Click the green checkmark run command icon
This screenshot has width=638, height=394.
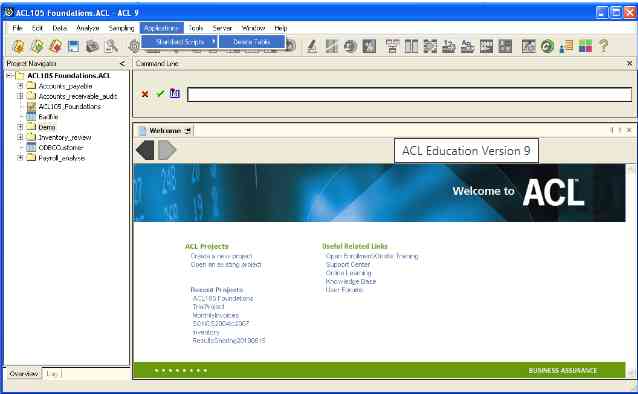click(160, 94)
